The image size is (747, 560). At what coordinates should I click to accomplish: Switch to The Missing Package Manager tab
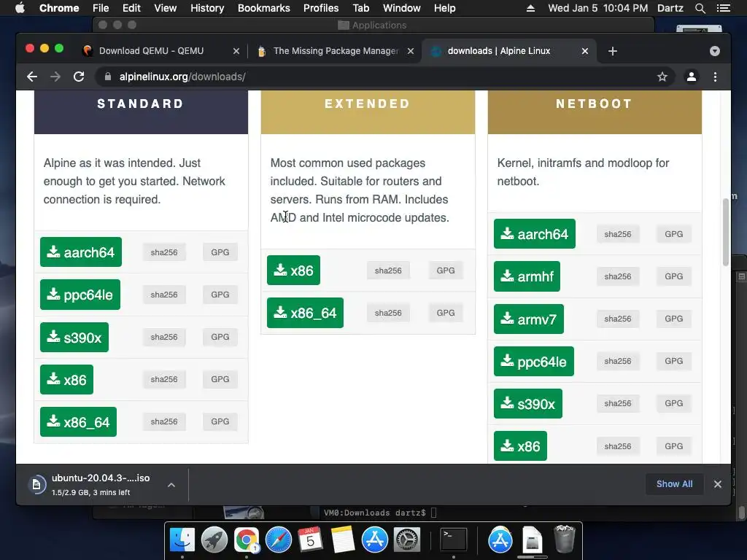tap(336, 51)
